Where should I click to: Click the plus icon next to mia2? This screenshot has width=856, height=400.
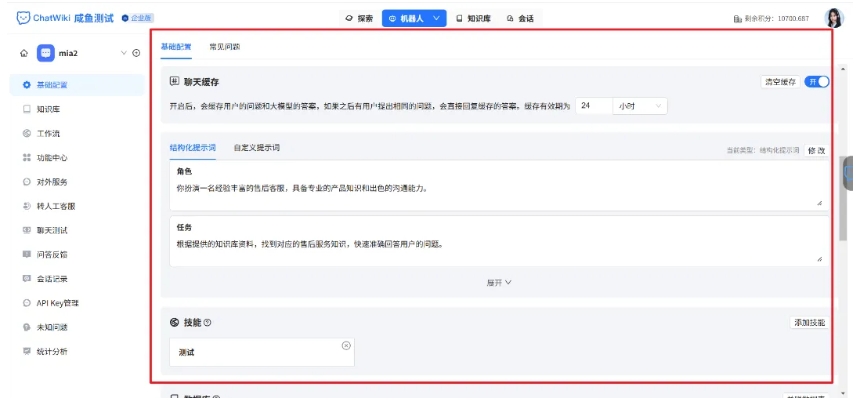pos(136,53)
